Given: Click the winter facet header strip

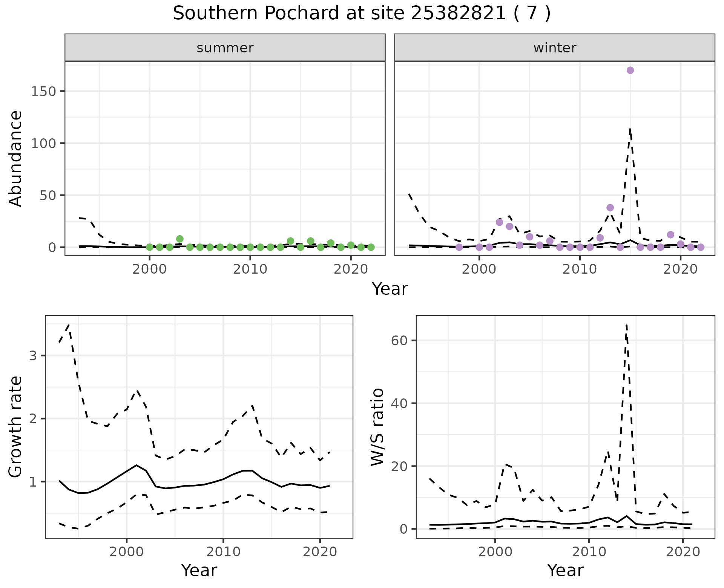Looking at the screenshot, I should pos(554,48).
